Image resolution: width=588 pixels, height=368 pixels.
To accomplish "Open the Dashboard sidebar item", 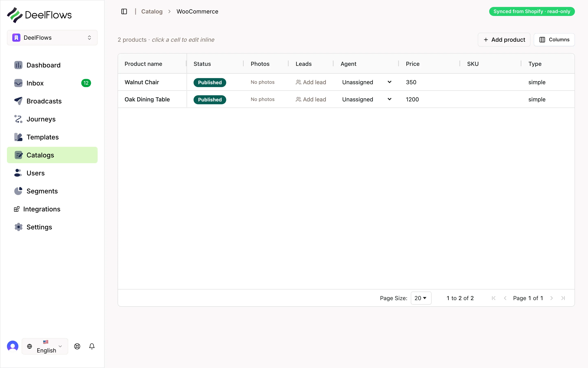I will [52, 65].
